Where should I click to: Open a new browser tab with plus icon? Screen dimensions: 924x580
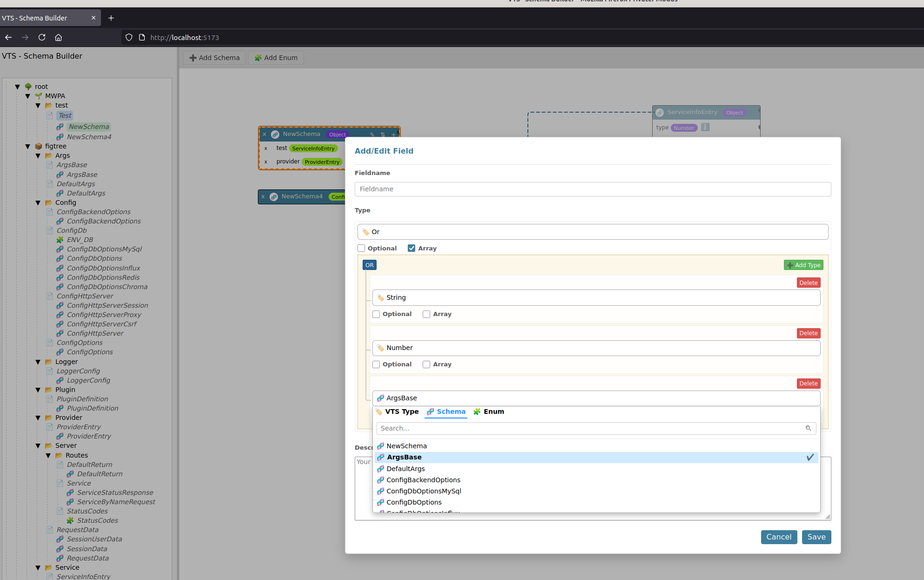tap(111, 18)
